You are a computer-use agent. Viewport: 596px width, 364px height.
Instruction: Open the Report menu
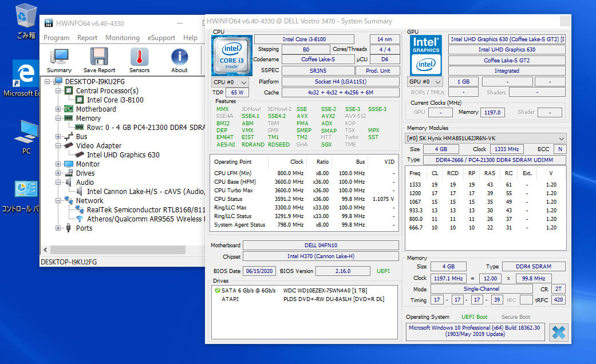pos(88,38)
